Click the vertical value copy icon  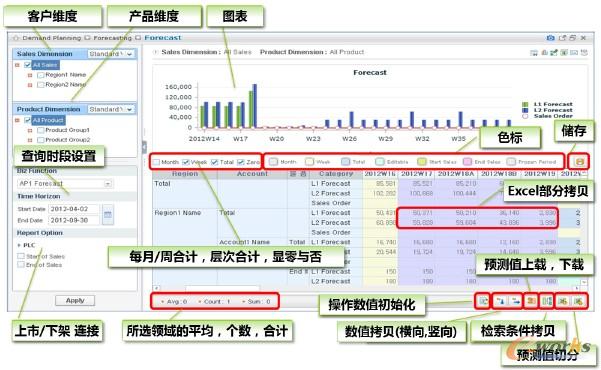(500, 301)
